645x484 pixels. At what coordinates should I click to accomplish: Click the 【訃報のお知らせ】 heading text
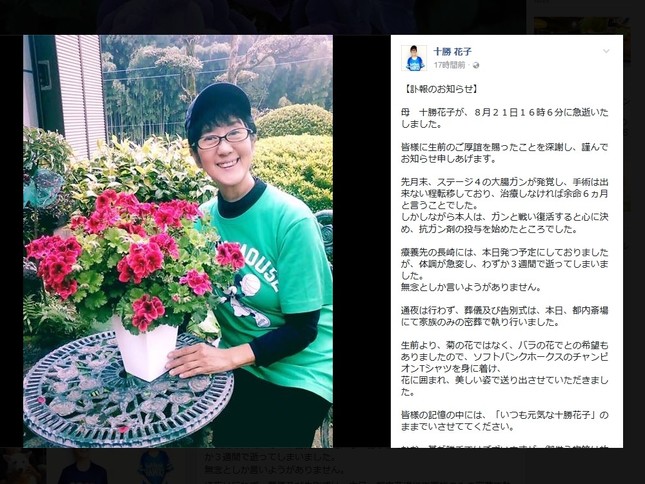click(440, 89)
